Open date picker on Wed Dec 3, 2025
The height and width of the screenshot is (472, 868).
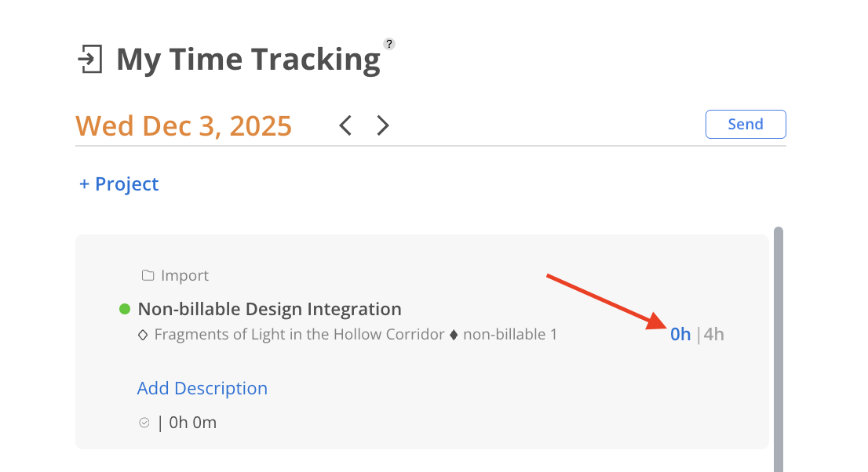pos(184,125)
